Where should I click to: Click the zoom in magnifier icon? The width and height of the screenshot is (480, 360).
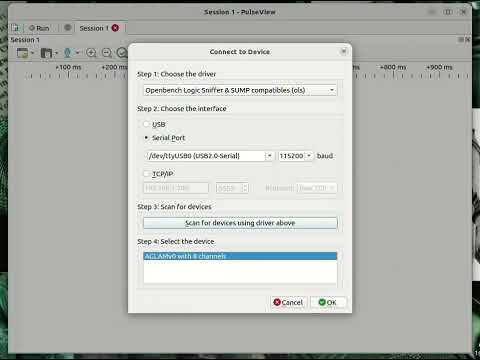91,53
